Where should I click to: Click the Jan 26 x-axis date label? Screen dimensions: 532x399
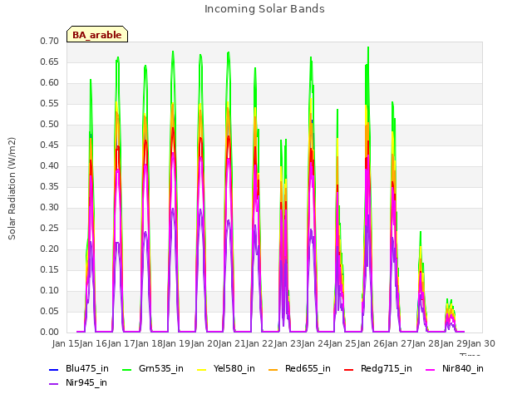tap(371, 343)
